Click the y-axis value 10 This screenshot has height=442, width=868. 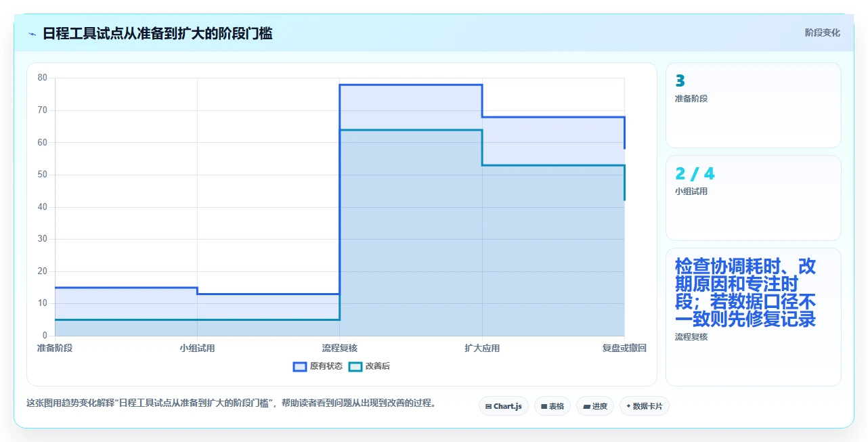click(43, 303)
